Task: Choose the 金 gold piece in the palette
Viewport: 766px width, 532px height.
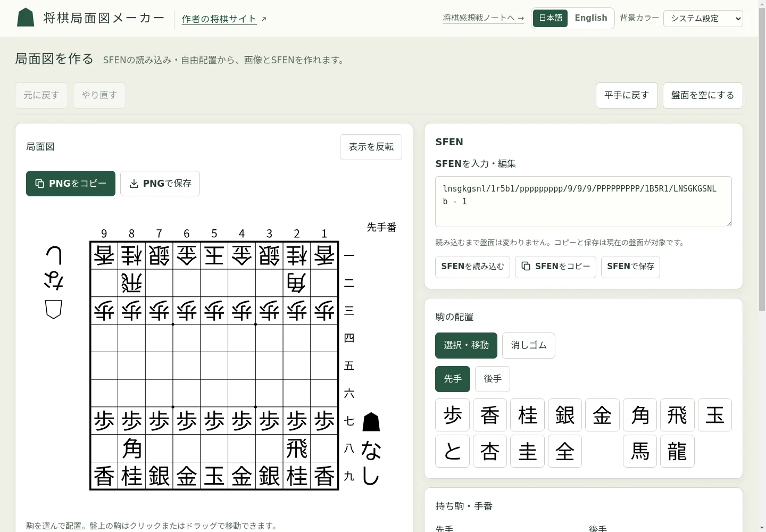Action: 603,415
